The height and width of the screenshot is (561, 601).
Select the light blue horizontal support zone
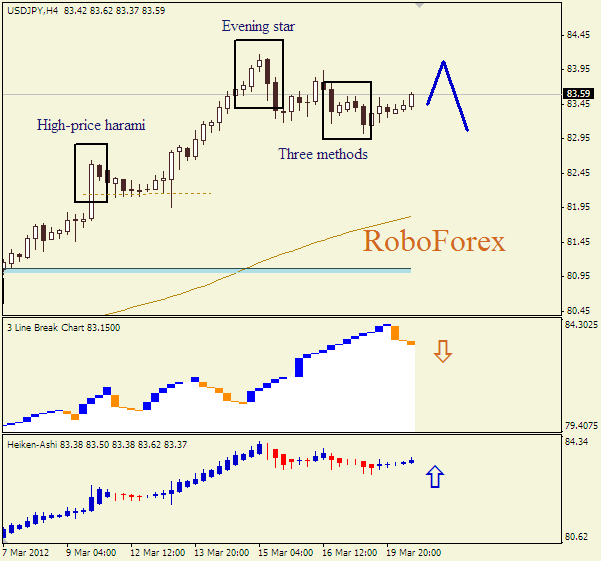200,270
